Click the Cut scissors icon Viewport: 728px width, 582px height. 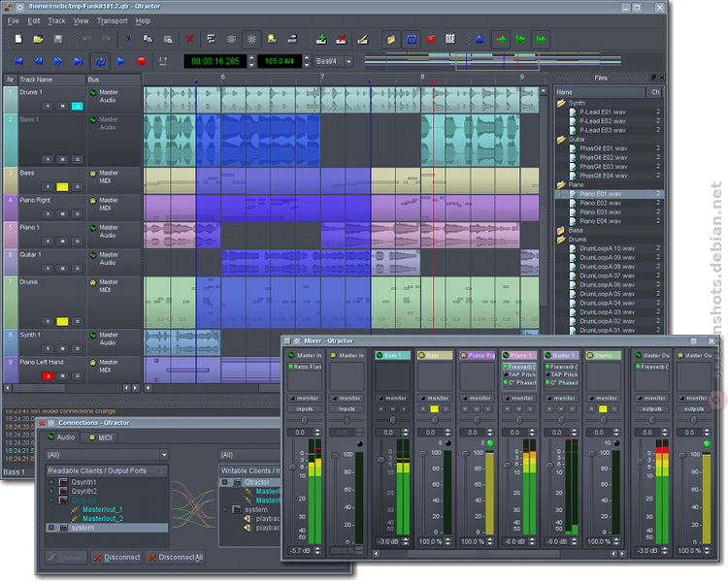coord(128,40)
